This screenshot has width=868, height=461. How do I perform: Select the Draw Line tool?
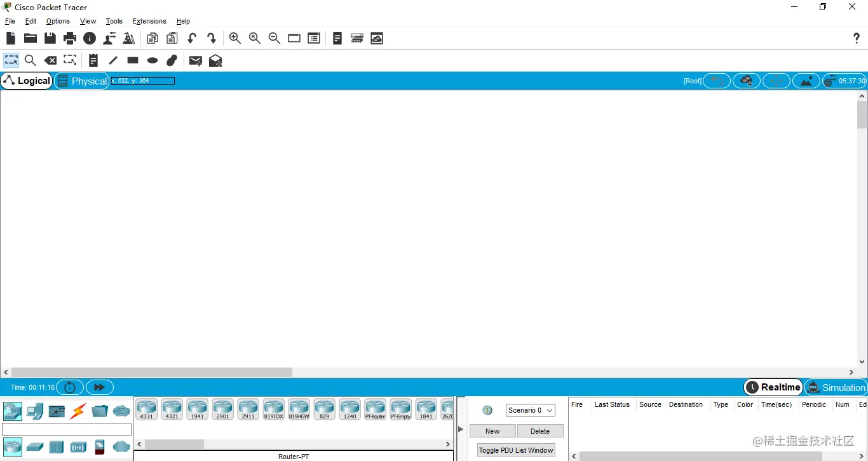[x=113, y=60]
